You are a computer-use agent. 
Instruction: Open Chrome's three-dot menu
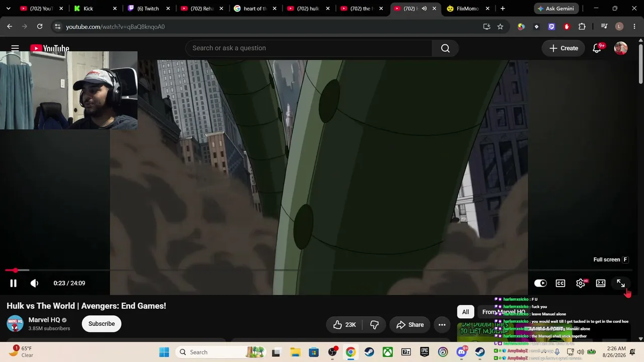point(634,27)
